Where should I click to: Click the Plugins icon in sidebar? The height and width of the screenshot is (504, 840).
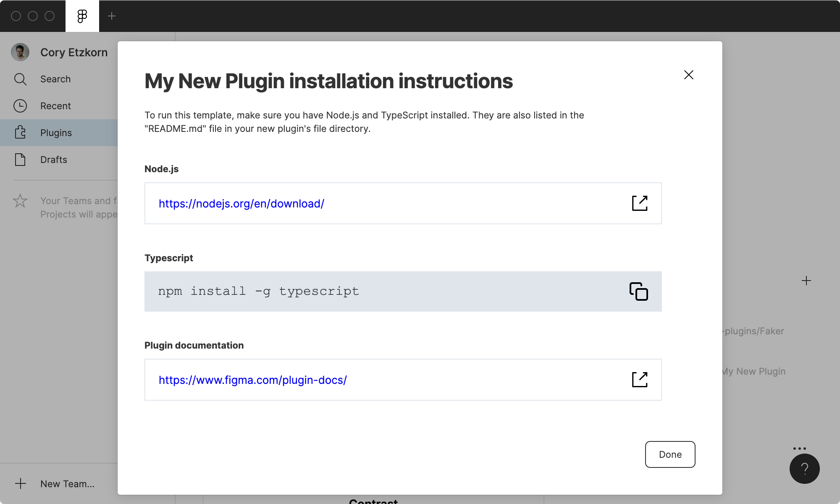click(x=21, y=133)
